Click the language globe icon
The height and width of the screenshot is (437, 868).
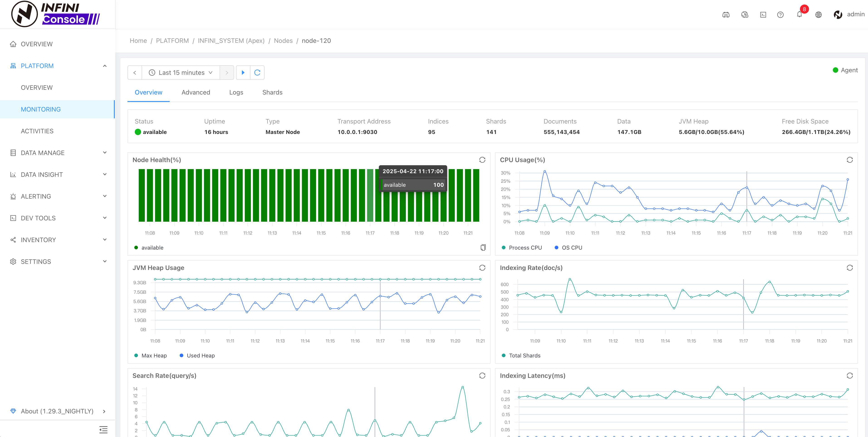tap(818, 15)
